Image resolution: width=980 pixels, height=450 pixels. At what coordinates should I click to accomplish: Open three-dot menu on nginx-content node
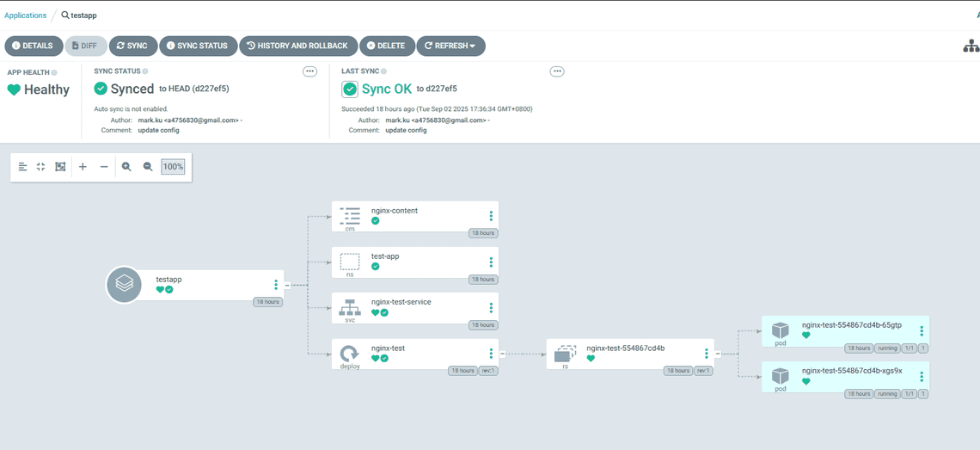point(491,216)
